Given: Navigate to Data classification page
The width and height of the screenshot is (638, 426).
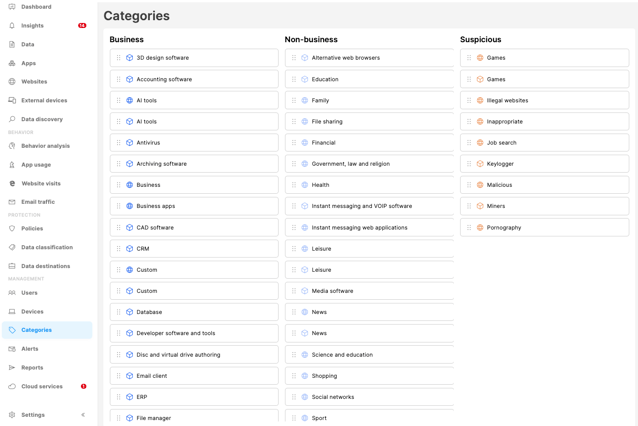Looking at the screenshot, I should click(47, 247).
